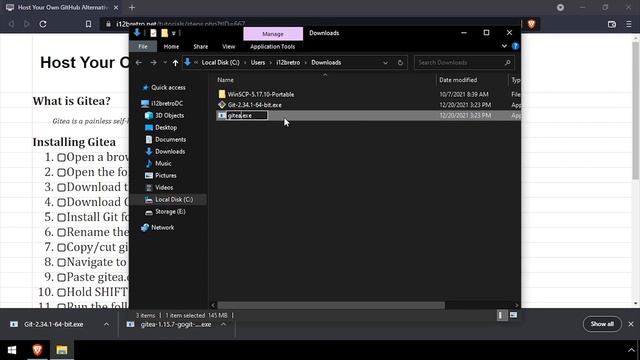Sort by the Date modified column

(458, 80)
